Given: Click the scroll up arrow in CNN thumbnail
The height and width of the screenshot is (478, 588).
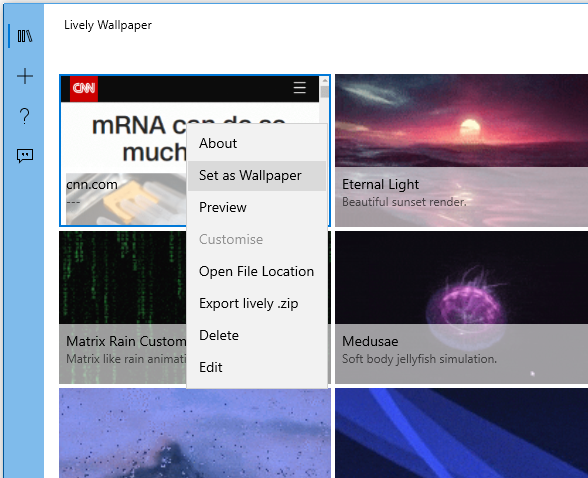Looking at the screenshot, I should point(325,81).
